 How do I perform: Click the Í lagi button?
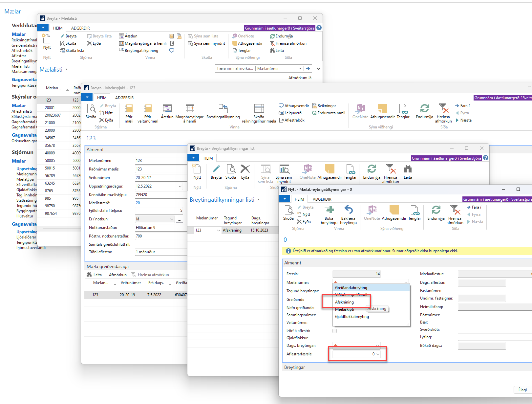(522, 390)
